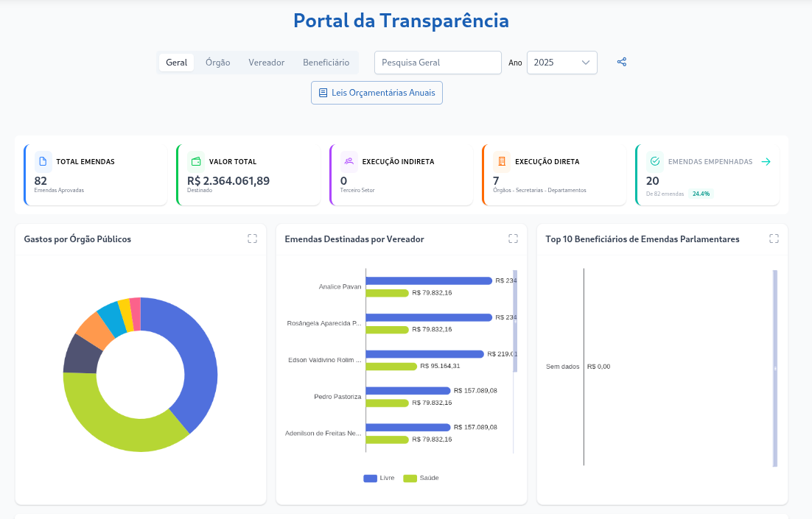Click the building icon on Execução Direta card
The height and width of the screenshot is (519, 812).
tap(501, 161)
